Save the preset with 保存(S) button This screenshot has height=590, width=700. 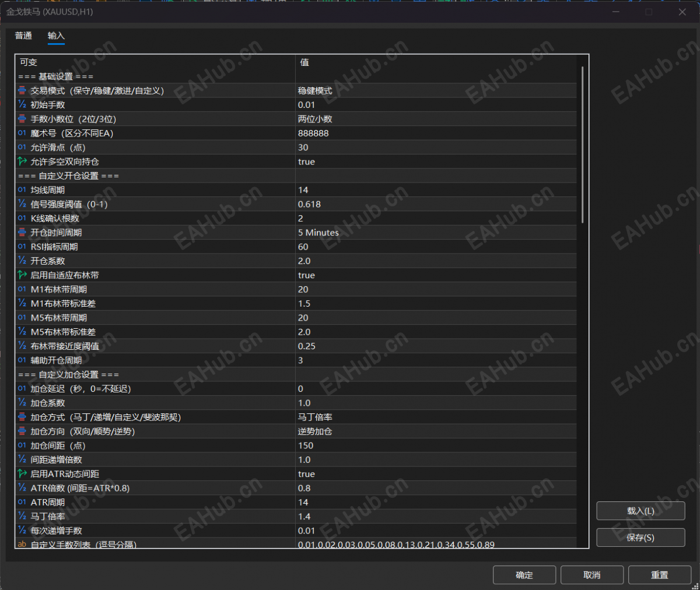click(640, 538)
